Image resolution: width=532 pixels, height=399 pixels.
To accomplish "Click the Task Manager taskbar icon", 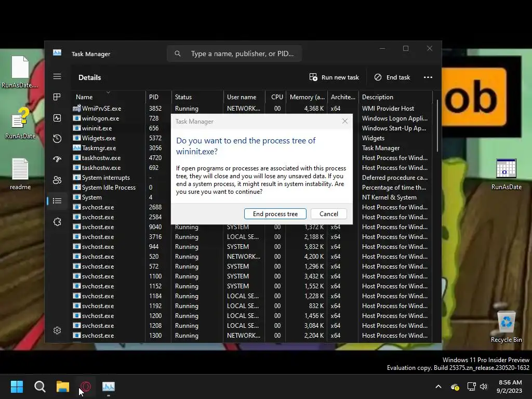I will click(x=109, y=387).
